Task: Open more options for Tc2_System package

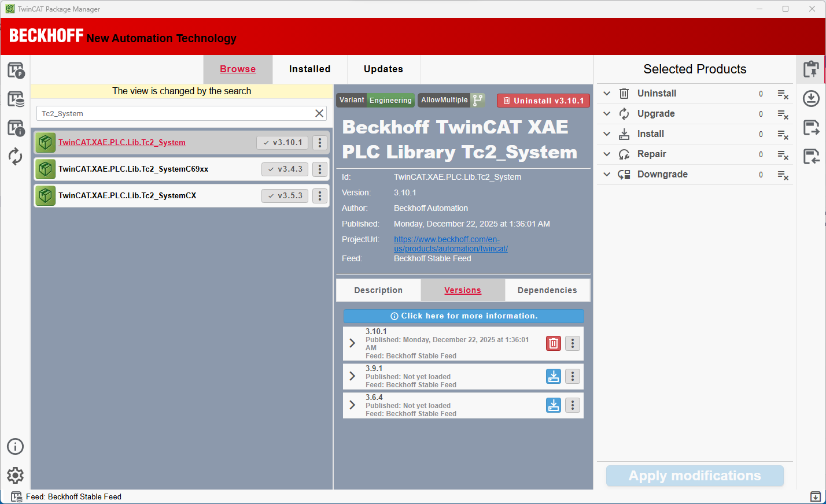Action: (x=320, y=142)
